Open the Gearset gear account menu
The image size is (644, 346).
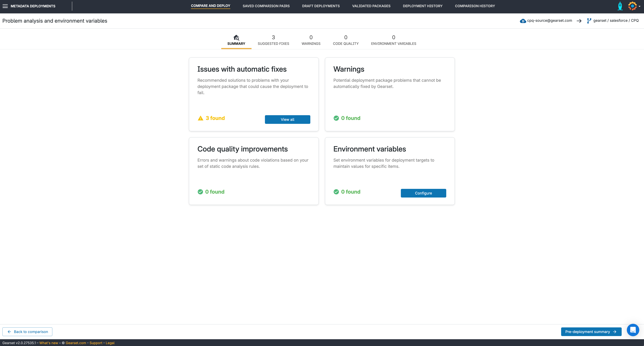(633, 6)
